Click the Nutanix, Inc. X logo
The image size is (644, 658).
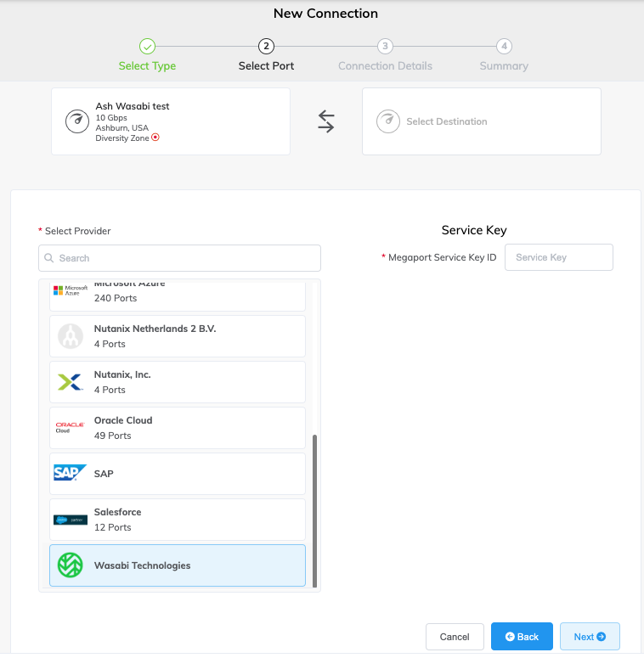[x=70, y=382]
